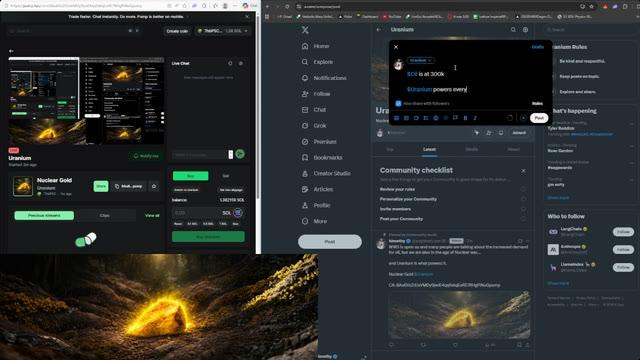Click the green Share button for Nuclear Gold
Screen dimensions: 640x360
pos(101,186)
